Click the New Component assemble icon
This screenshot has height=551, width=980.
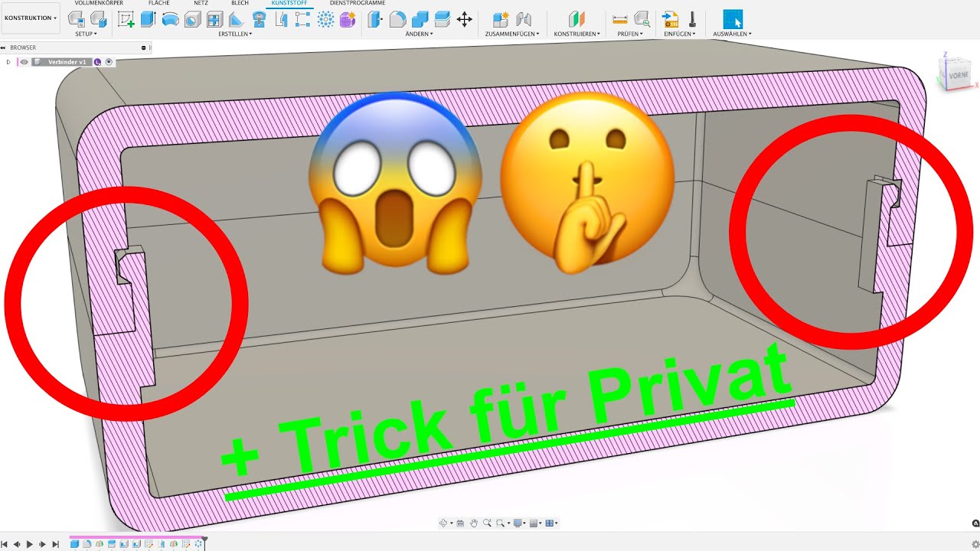pos(501,20)
